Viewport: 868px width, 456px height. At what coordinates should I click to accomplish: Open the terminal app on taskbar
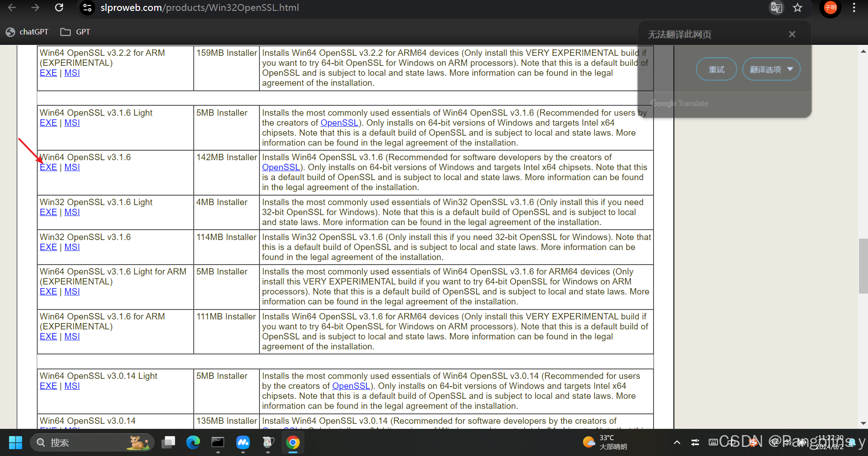(218, 442)
